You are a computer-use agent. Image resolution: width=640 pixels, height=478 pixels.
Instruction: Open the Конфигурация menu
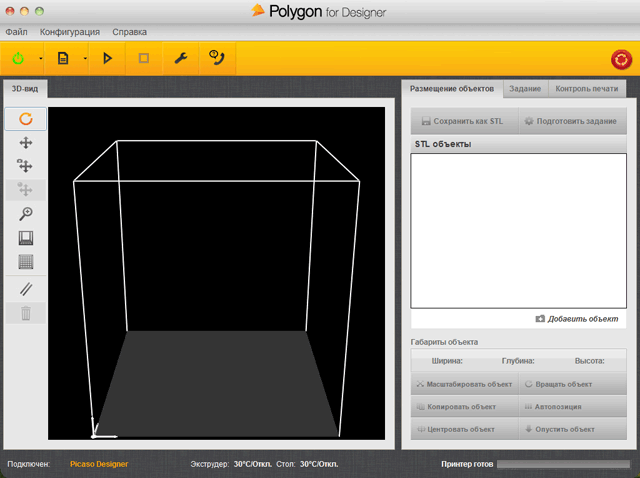click(x=70, y=32)
